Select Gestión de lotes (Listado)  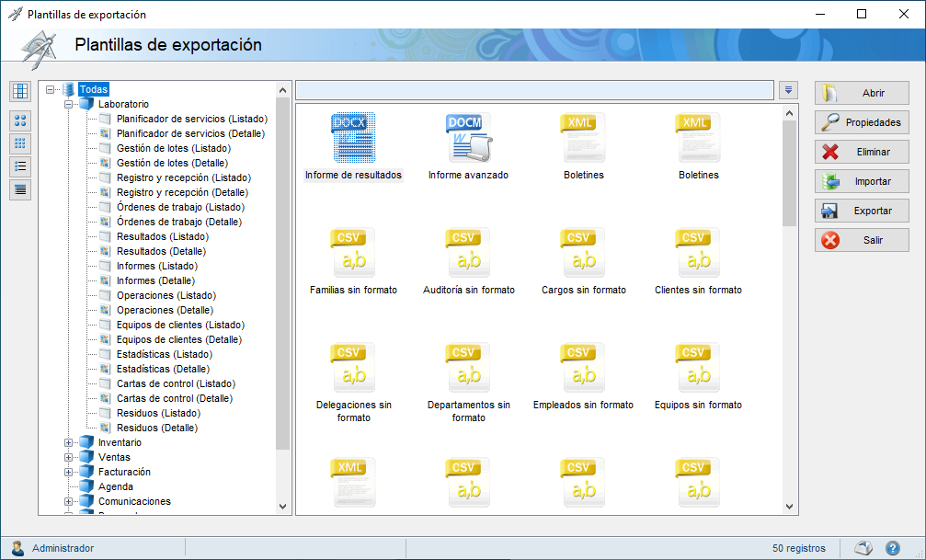[x=174, y=148]
